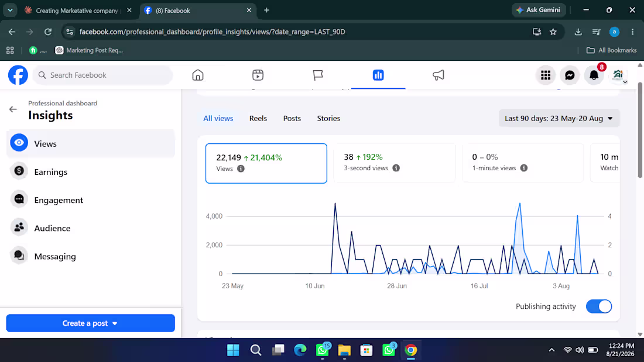
Task: Open the Last 90 days date range dropdown
Action: (559, 118)
